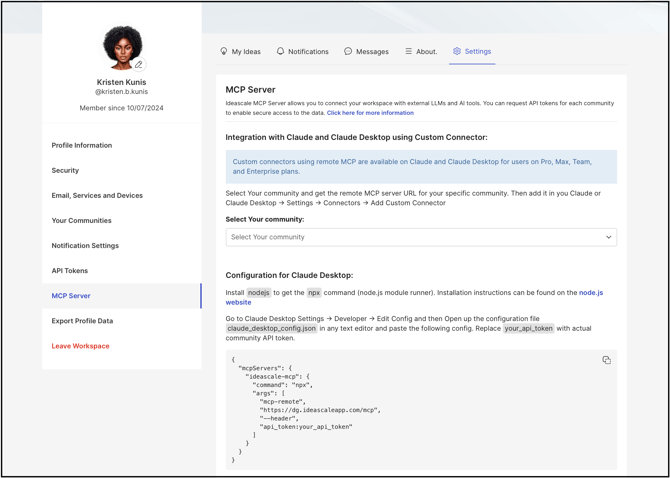Click the "api_token:your_api_token" config line
670x478 pixels.
click(x=306, y=426)
